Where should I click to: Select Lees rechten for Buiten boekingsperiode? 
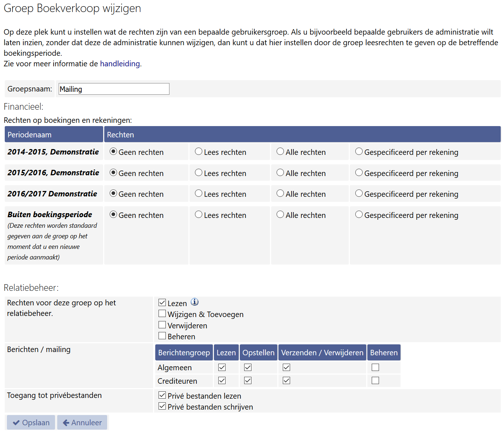click(199, 215)
